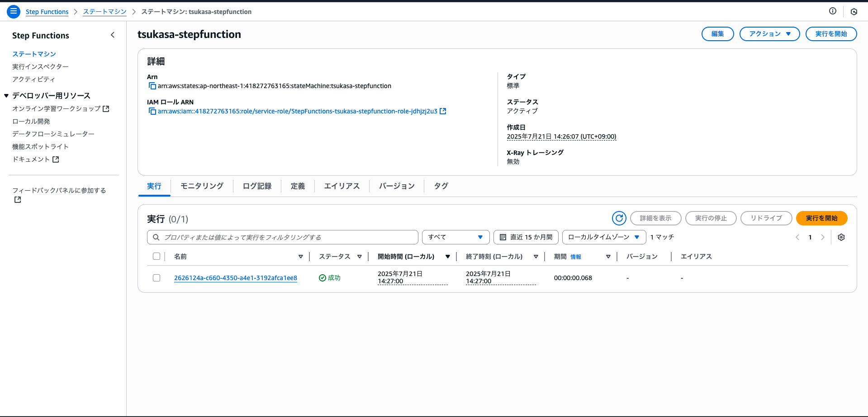Click the top 実行を開始 outline button
868x417 pixels.
[831, 34]
